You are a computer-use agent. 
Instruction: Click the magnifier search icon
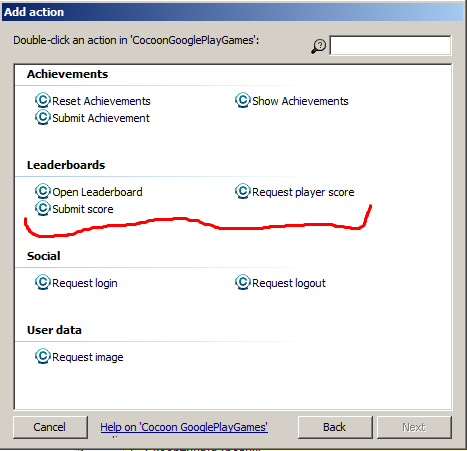click(319, 46)
